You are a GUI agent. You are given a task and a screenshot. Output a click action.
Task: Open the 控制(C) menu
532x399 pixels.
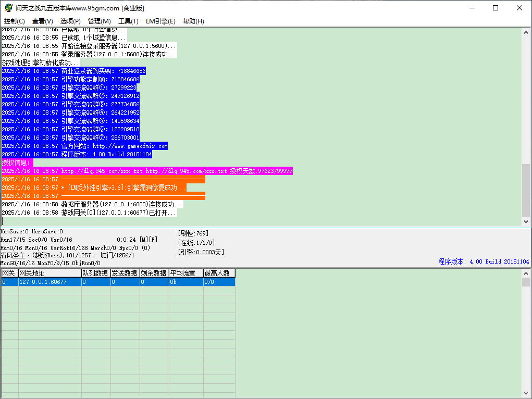coord(14,21)
